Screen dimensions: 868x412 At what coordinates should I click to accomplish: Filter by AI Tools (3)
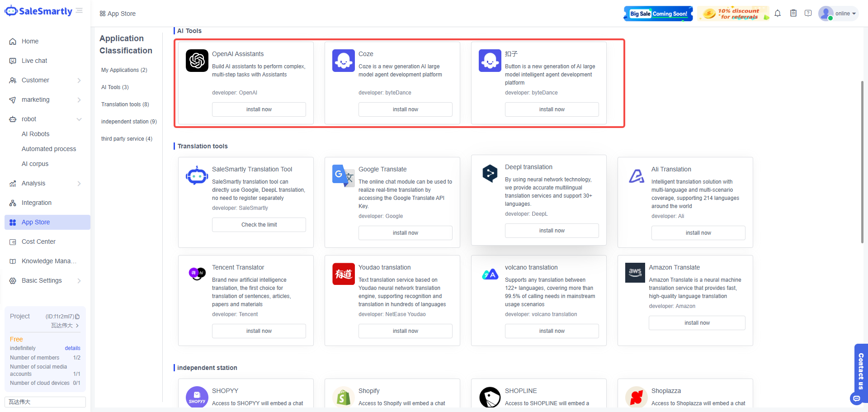click(x=115, y=87)
